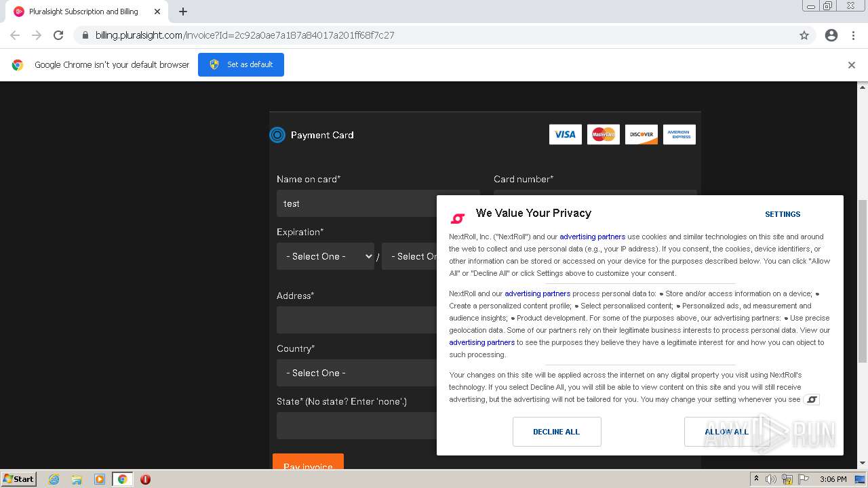Click the volume speaker tray icon
The width and height of the screenshot is (868, 488).
coord(771,479)
